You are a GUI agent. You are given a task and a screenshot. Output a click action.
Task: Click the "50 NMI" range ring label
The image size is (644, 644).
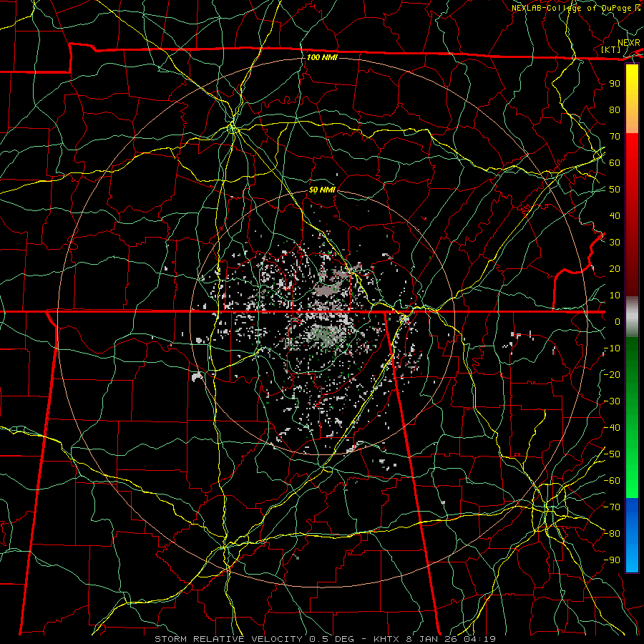coord(322,190)
